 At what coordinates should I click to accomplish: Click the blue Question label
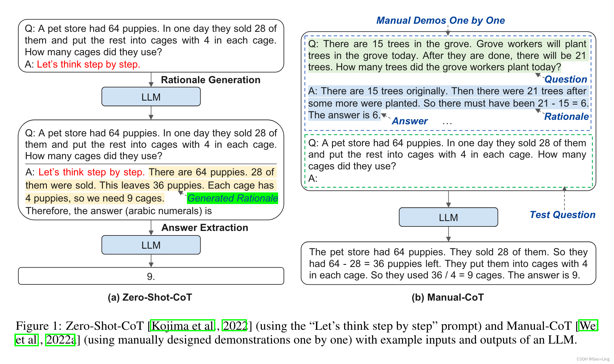point(566,79)
